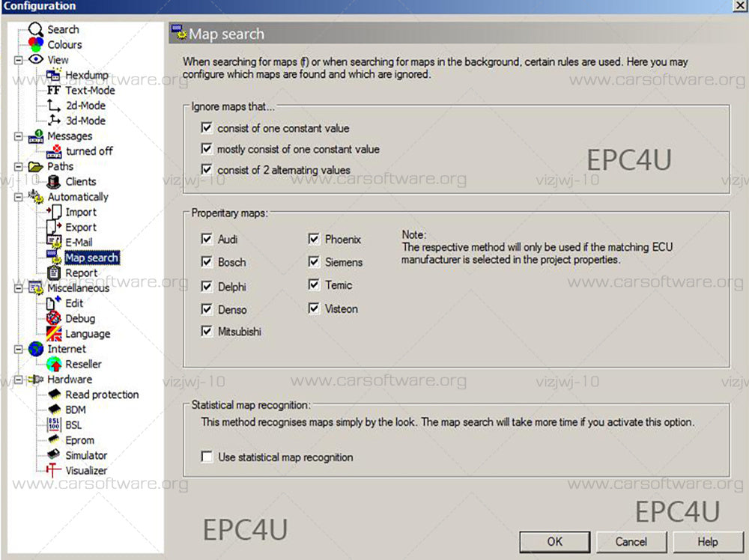Click the FF Text-Mode icon
The height and width of the screenshot is (560, 749).
(x=53, y=91)
